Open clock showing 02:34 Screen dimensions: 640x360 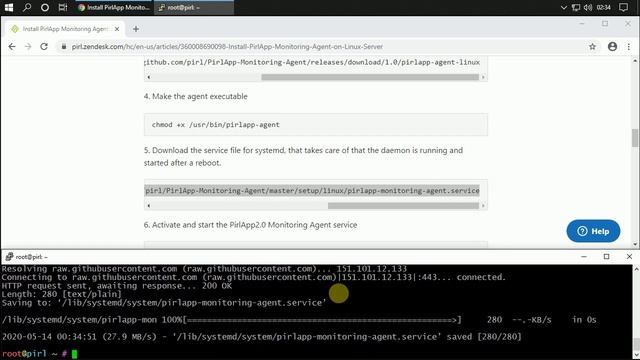point(603,7)
